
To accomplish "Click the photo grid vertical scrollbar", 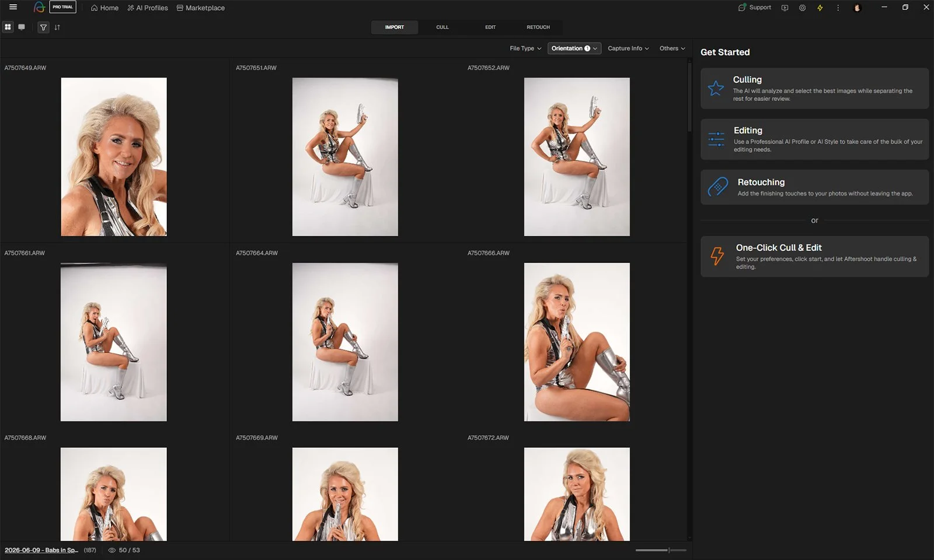I will tap(689, 97).
